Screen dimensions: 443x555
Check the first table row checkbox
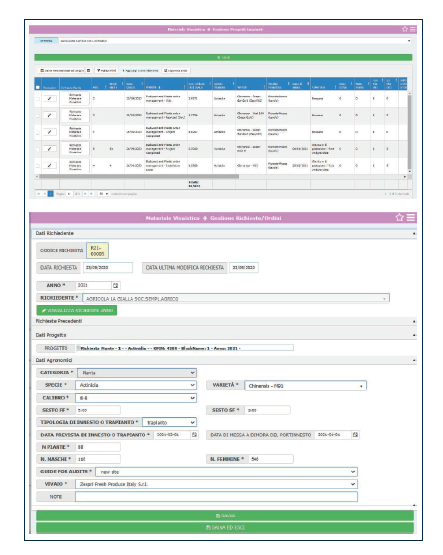pyautogui.click(x=38, y=99)
